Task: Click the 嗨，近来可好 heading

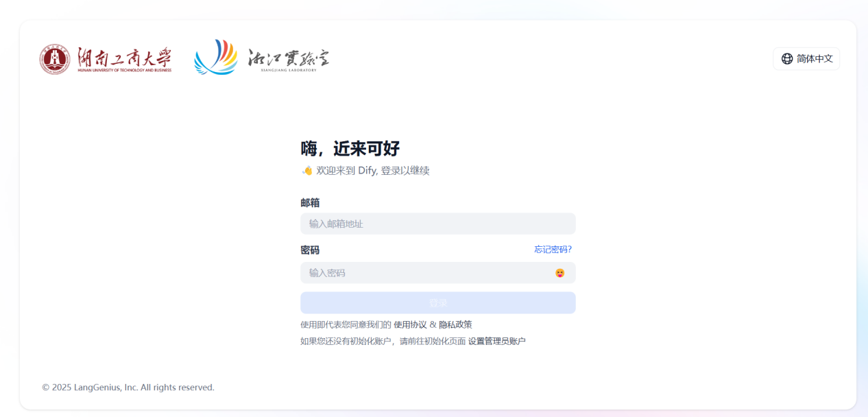Action: (350, 148)
